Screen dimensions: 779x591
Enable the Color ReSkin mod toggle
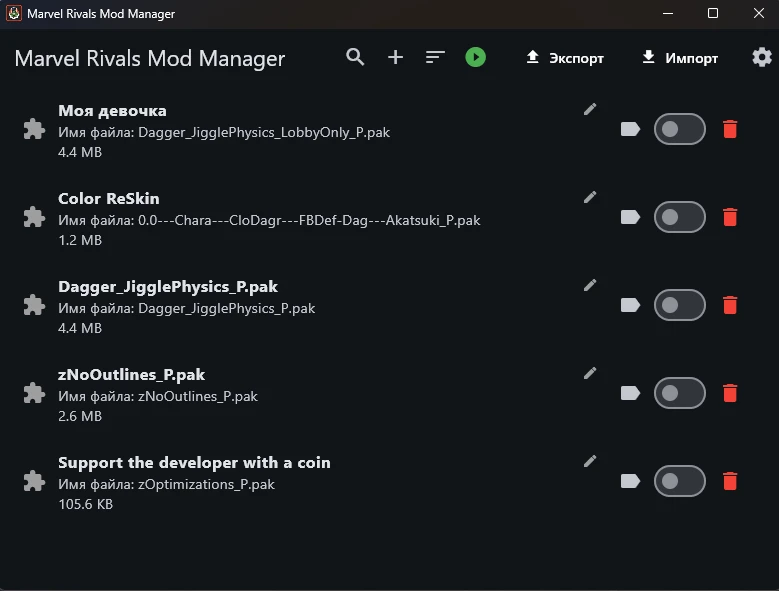(x=679, y=217)
